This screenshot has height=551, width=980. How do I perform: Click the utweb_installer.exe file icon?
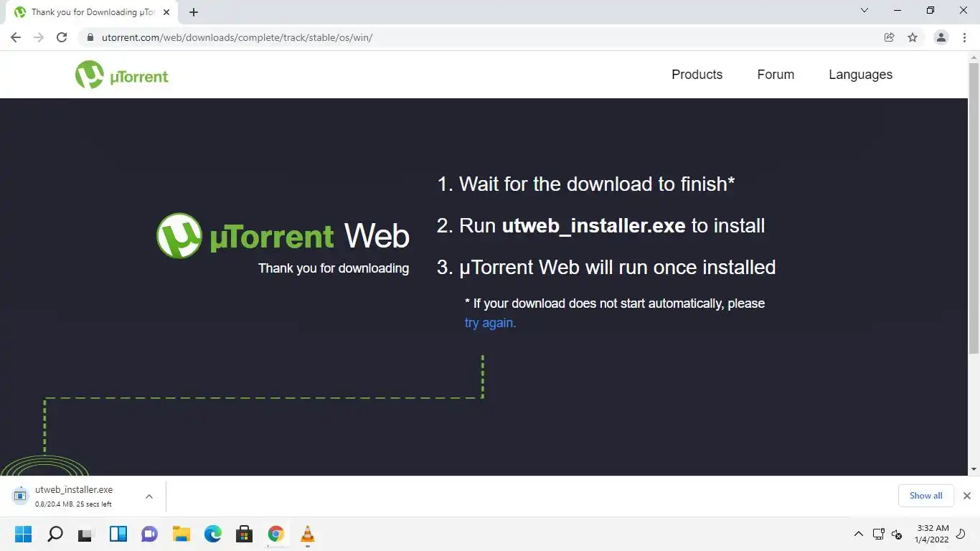pos(20,496)
